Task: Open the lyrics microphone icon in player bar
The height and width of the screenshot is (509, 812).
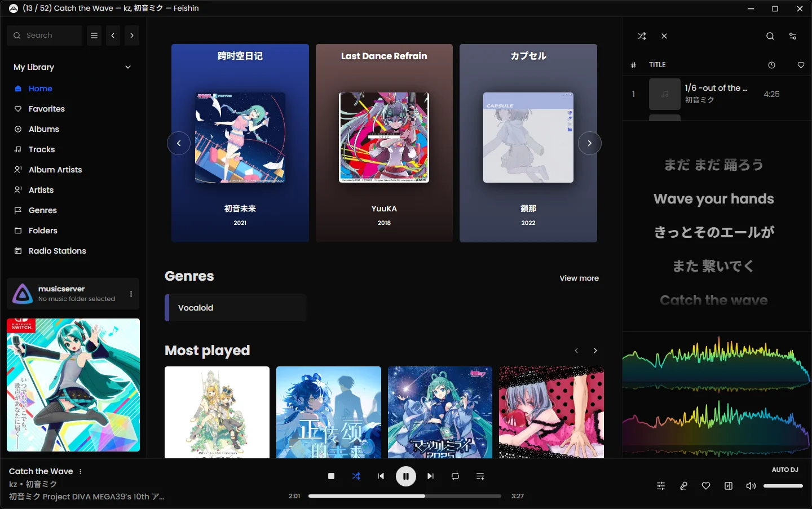Action: tap(683, 486)
